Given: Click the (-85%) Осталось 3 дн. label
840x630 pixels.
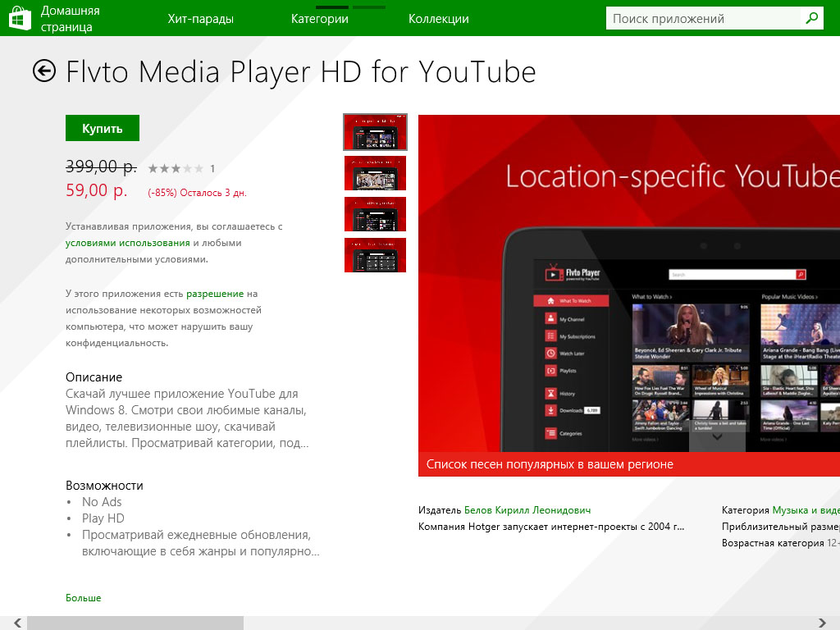Looking at the screenshot, I should coord(197,193).
